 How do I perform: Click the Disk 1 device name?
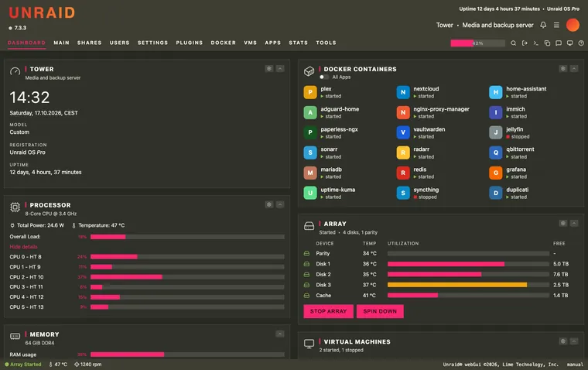[x=323, y=264]
